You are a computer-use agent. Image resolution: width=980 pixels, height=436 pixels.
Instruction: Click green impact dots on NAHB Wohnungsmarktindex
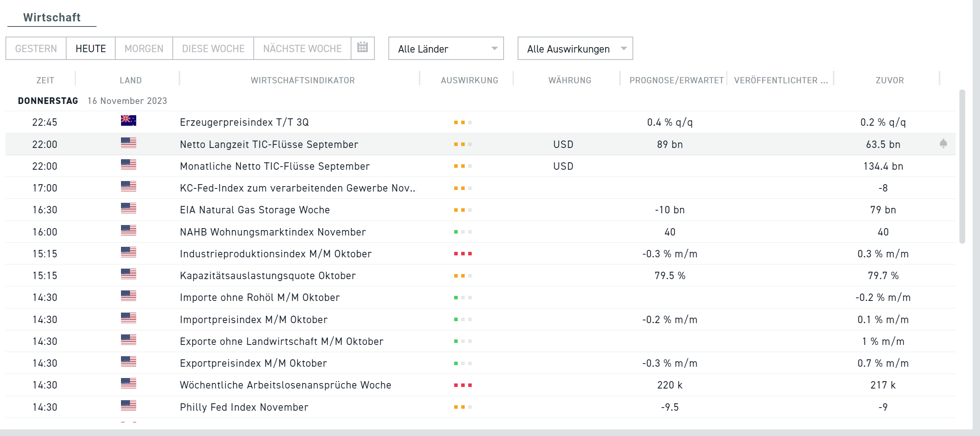pos(463,231)
